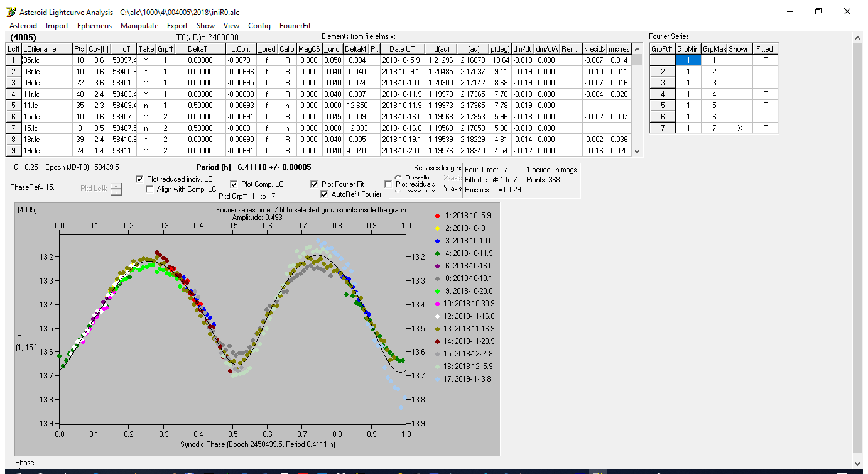This screenshot has width=868, height=474.
Task: Click the lightcurve table scrollbar down arrow
Action: pos(637,151)
